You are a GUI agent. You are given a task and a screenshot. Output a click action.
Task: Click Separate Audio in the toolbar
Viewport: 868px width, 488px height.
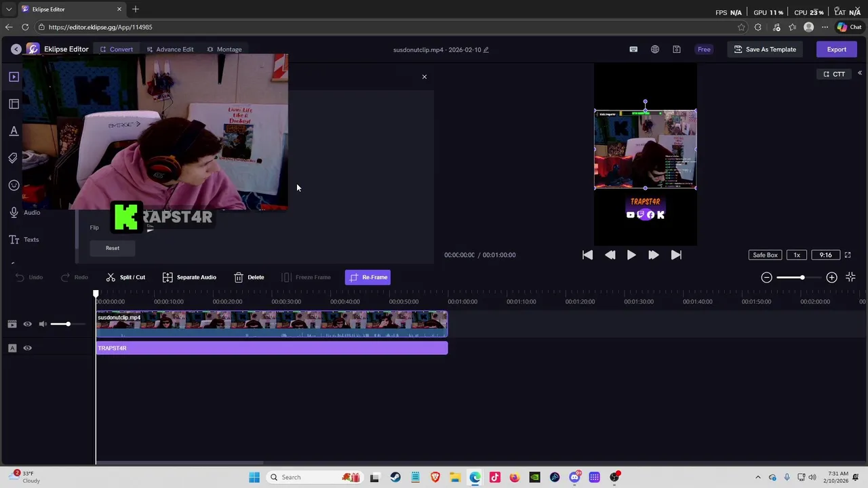pyautogui.click(x=190, y=277)
